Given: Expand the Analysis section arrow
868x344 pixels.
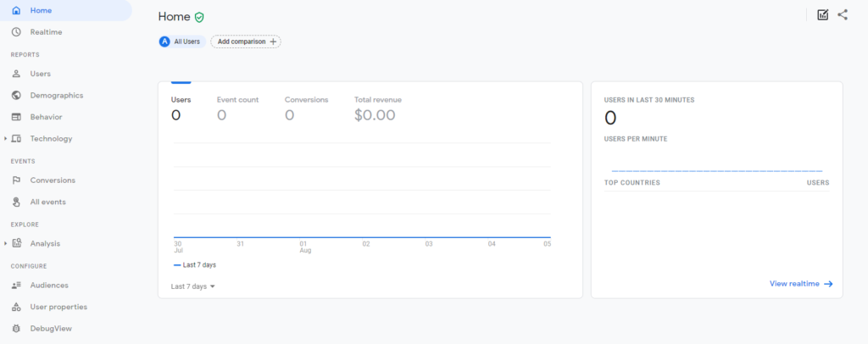Looking at the screenshot, I should 6,243.
